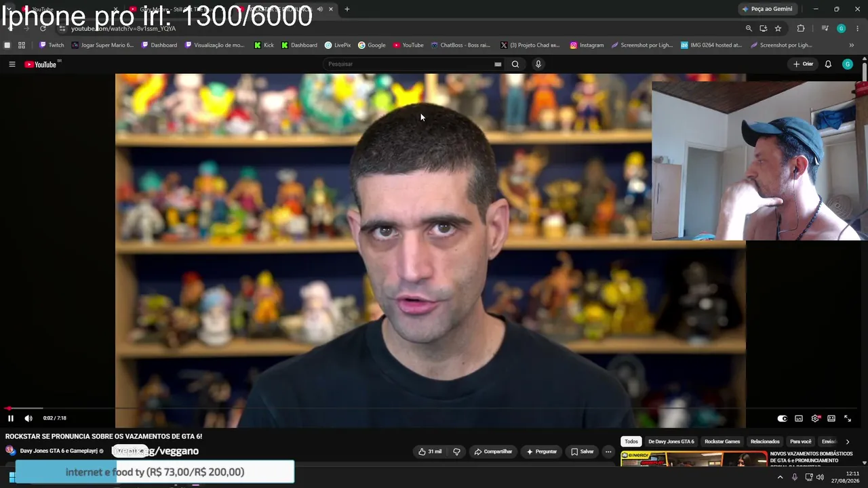Open the Chrome extensions puzzle icon
Viewport: 868px width, 488px height.
[x=801, y=28]
